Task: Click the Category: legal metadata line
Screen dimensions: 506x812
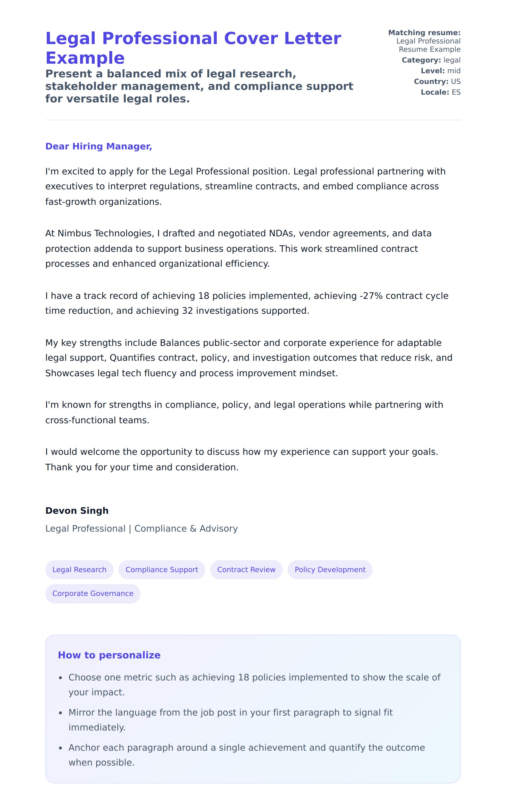Action: (x=431, y=60)
